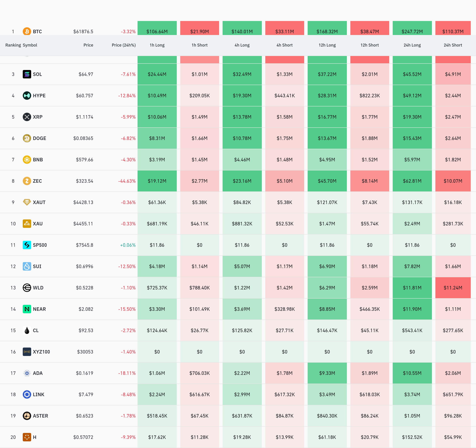Open the ASTER token icon
This screenshot has height=448, width=476.
(27, 416)
